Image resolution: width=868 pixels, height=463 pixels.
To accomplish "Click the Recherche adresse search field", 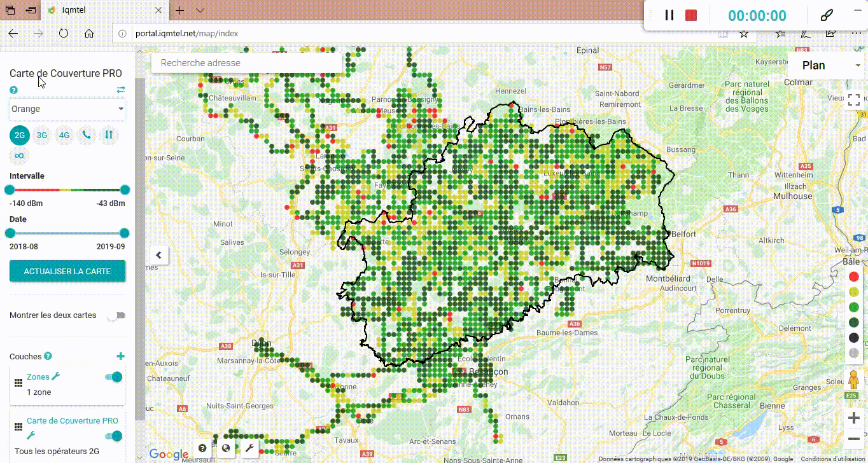I will (247, 63).
